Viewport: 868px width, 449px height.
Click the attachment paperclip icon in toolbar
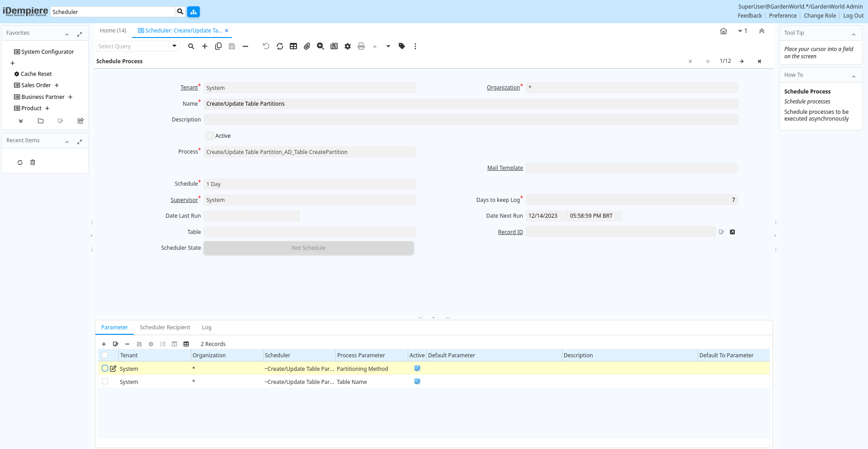click(307, 46)
